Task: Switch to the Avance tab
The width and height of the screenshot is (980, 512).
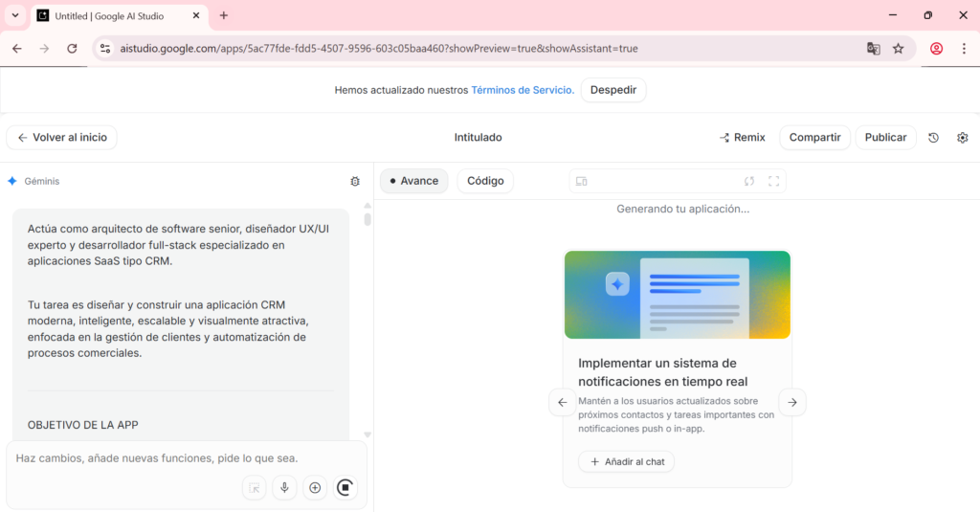Action: click(x=413, y=181)
